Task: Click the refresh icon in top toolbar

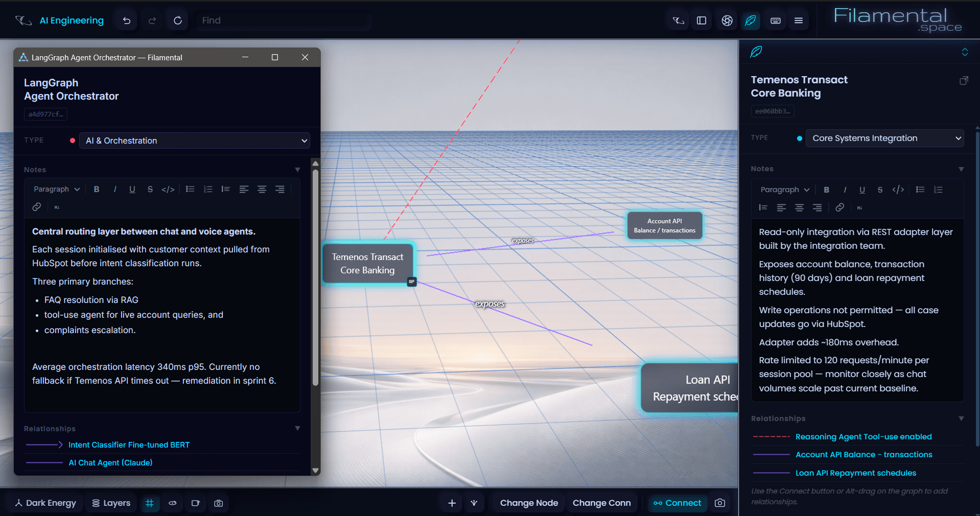Action: point(178,20)
